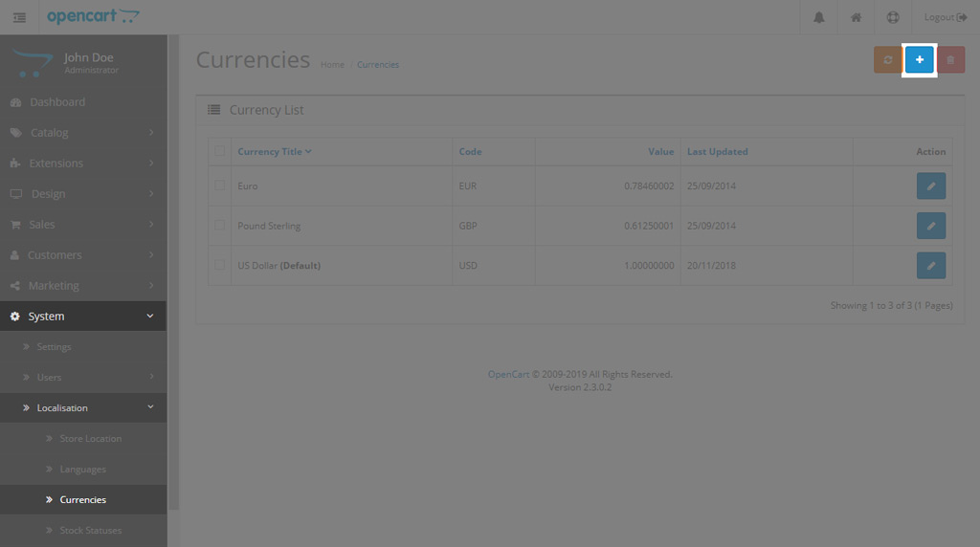Edit the Euro currency

pyautogui.click(x=930, y=186)
